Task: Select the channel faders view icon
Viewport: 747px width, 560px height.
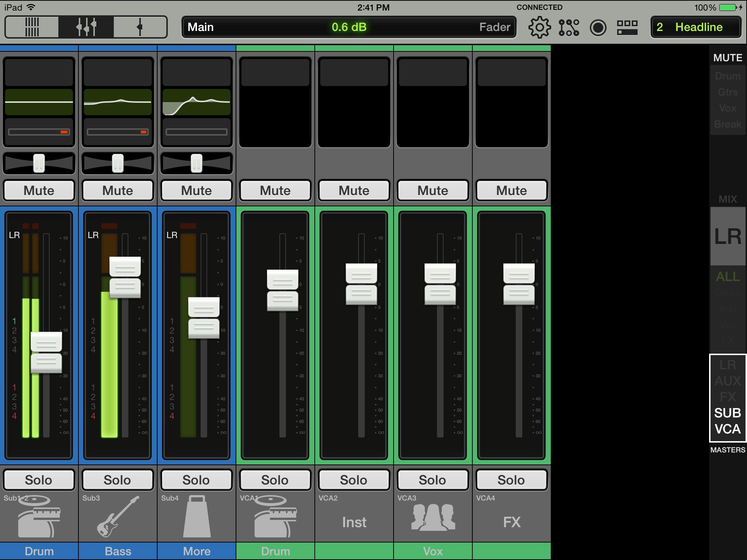Action: pos(86,27)
